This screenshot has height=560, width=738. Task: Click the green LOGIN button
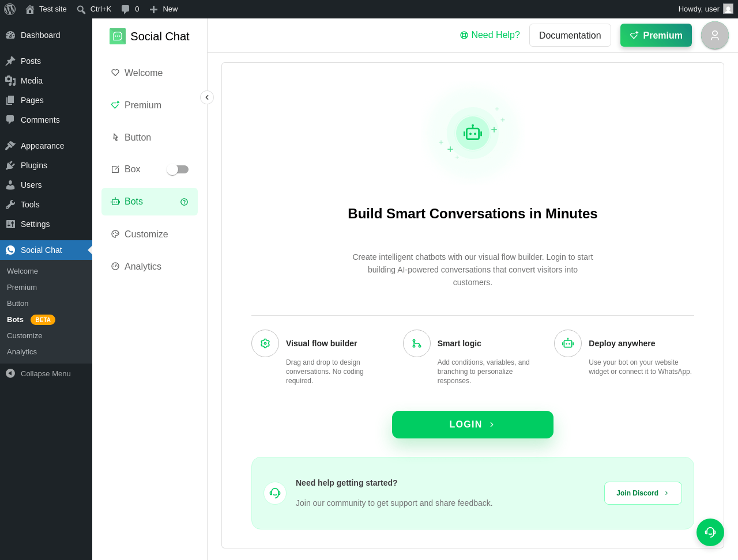tap(473, 425)
